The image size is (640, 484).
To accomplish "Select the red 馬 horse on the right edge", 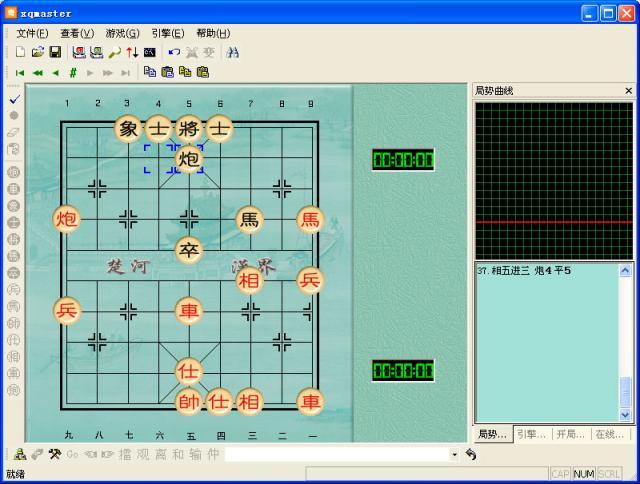I will [x=310, y=220].
